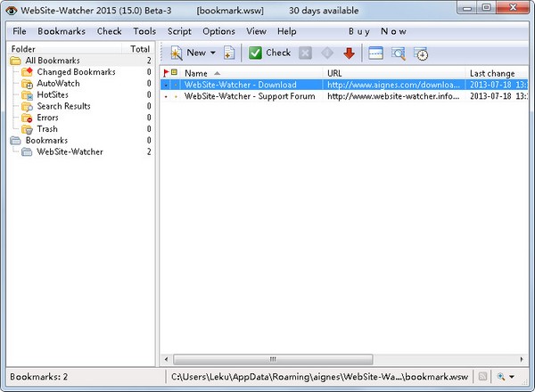Screen dimensions: 535x392
Task: Click the window layout view icon
Action: click(375, 53)
